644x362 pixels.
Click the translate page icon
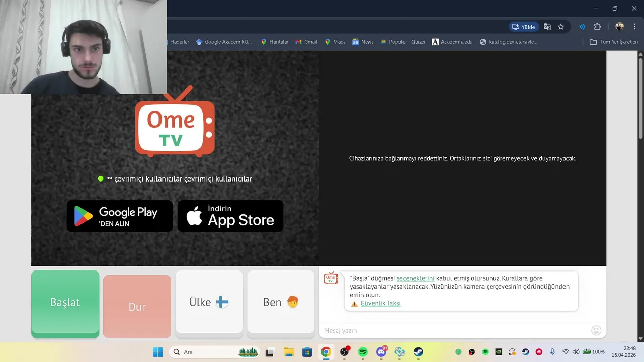[x=547, y=27]
